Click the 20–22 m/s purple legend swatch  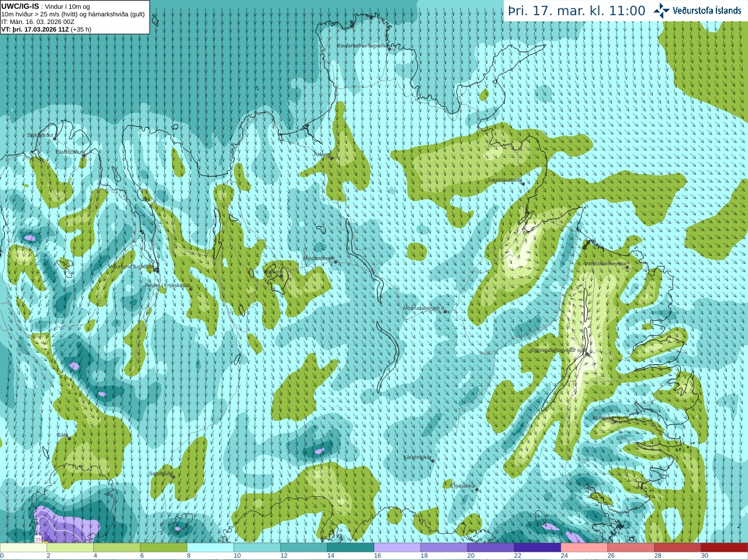(x=491, y=548)
